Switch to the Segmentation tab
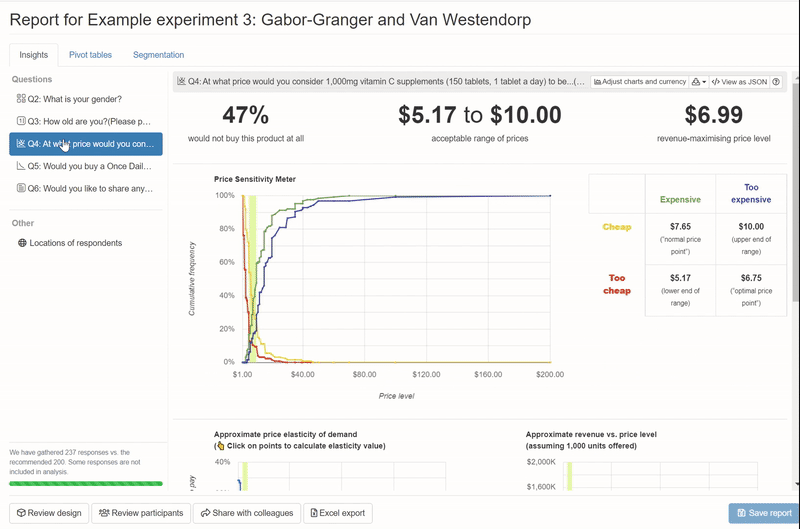The width and height of the screenshot is (800, 529). [x=159, y=55]
